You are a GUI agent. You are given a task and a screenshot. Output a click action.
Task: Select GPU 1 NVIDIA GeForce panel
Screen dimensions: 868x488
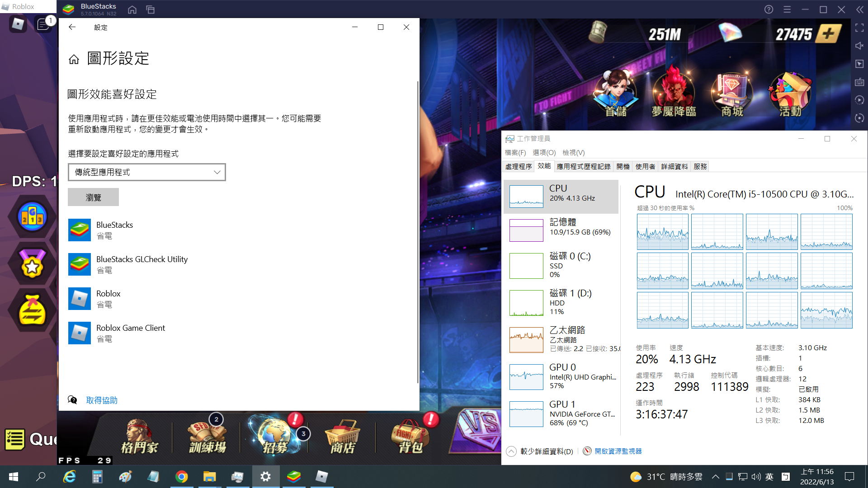(x=561, y=414)
